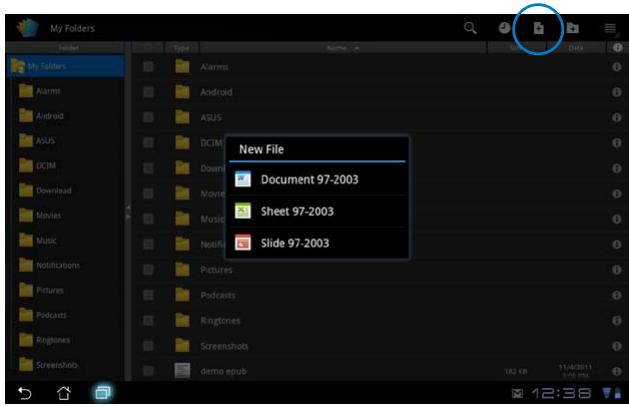629x407 pixels.
Task: Open Pictures folder in file list
Action: click(x=216, y=269)
